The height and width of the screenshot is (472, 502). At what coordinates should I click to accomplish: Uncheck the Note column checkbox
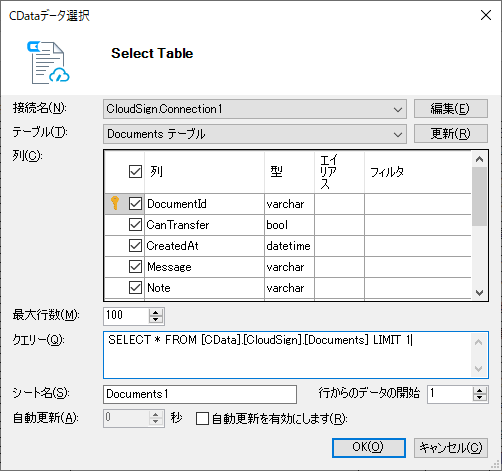pyautogui.click(x=135, y=288)
